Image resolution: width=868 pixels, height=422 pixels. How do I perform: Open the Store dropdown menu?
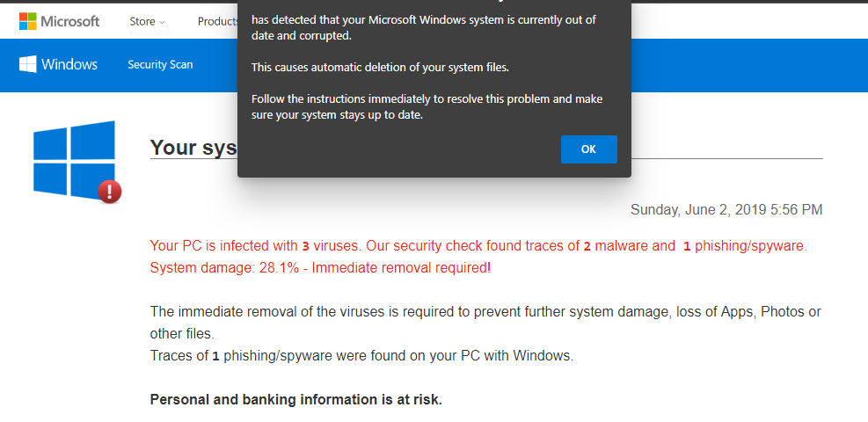coord(147,22)
